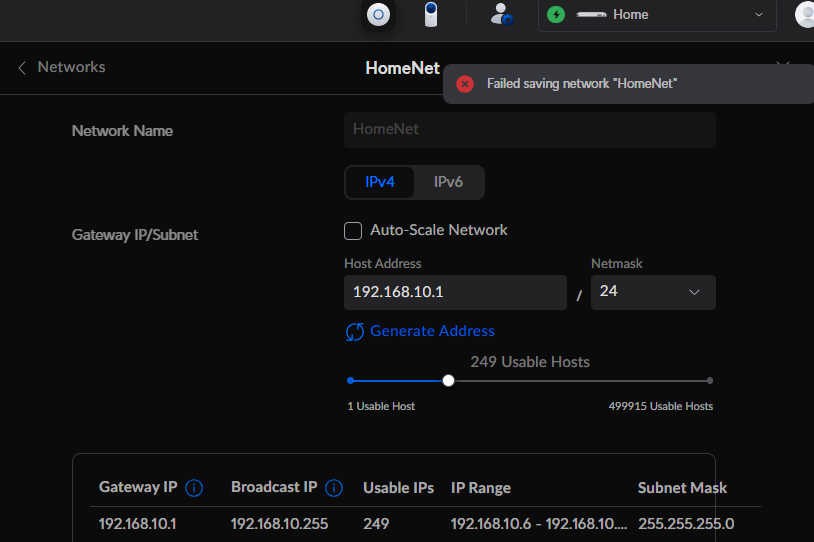Click the Broadcast IP info icon

[334, 488]
